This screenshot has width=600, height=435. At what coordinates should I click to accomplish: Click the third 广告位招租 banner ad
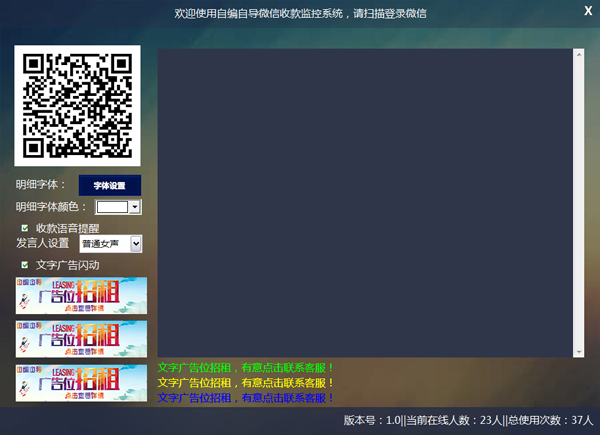coord(81,383)
